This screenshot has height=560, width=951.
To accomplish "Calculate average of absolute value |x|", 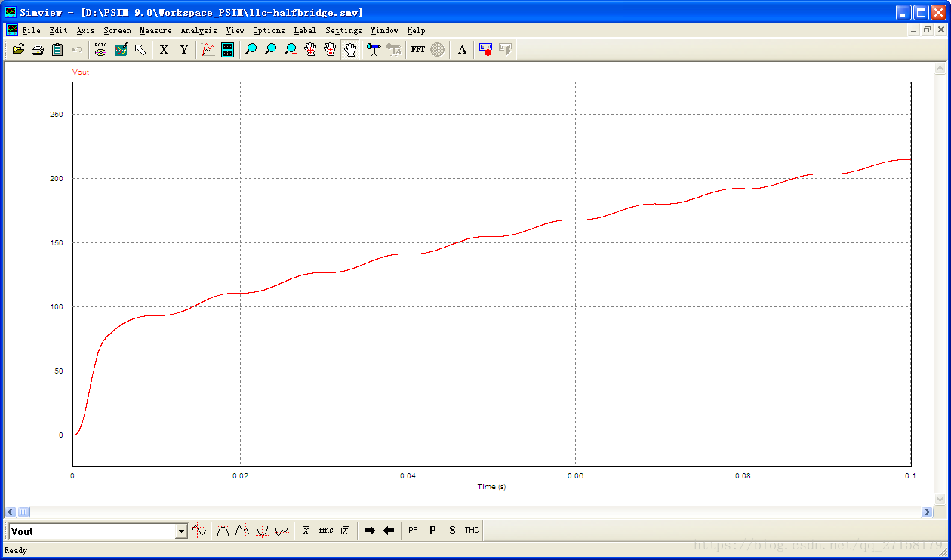I will click(345, 531).
